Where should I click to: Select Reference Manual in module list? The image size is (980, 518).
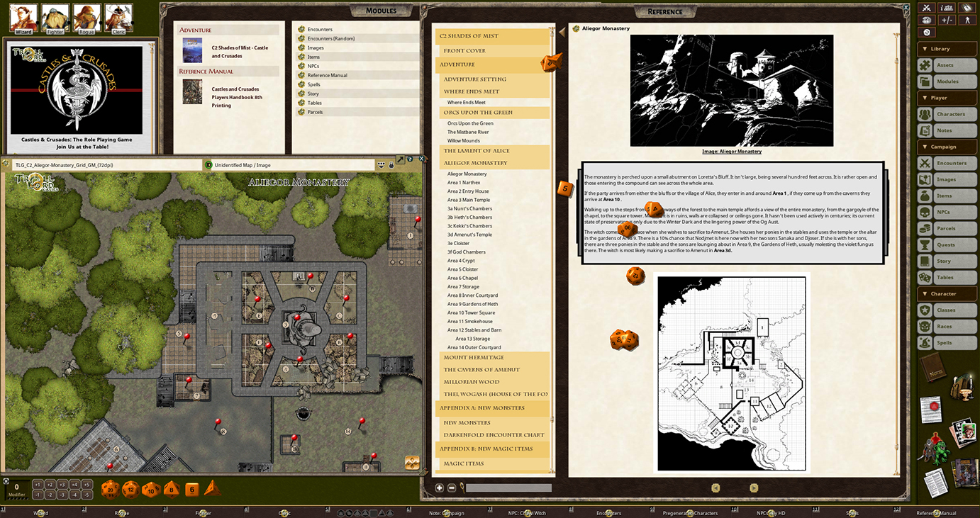[327, 75]
